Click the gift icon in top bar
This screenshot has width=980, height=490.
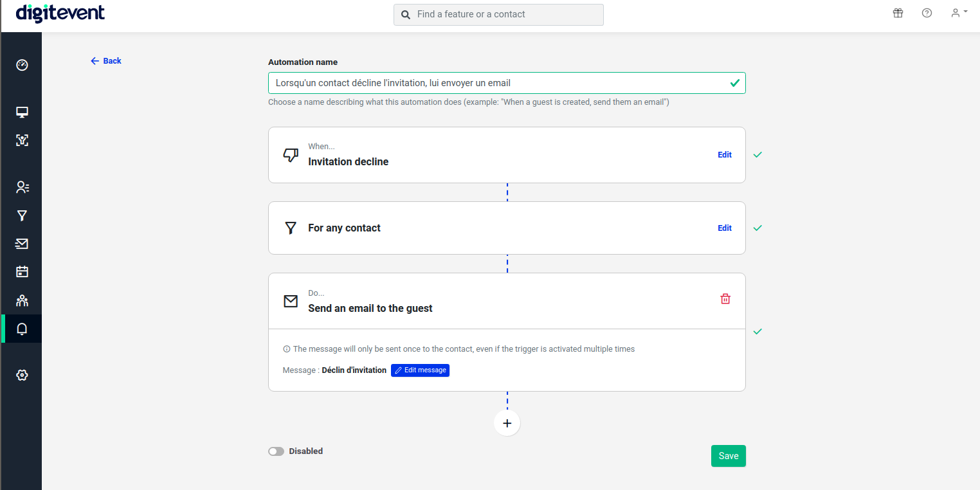point(898,13)
